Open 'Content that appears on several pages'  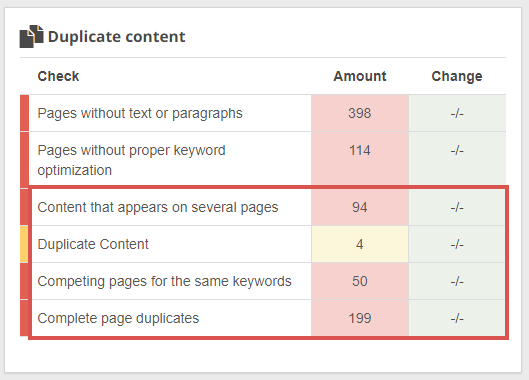(x=158, y=207)
